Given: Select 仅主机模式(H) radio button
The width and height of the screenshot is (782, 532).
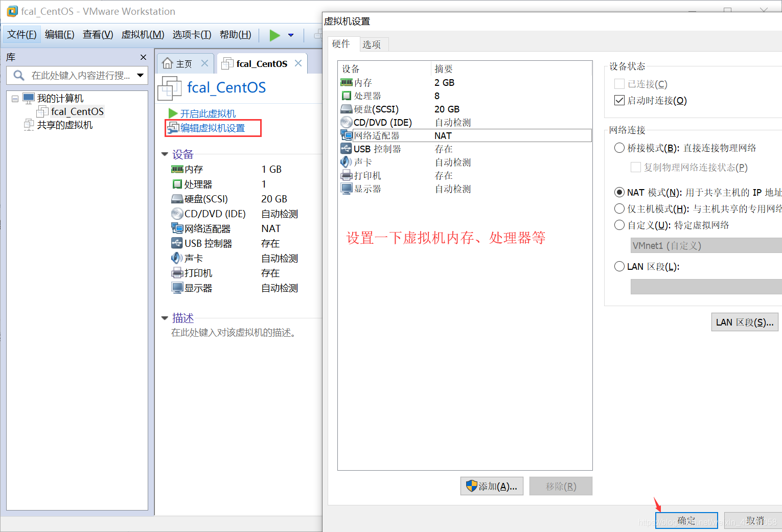Looking at the screenshot, I should pos(619,209).
